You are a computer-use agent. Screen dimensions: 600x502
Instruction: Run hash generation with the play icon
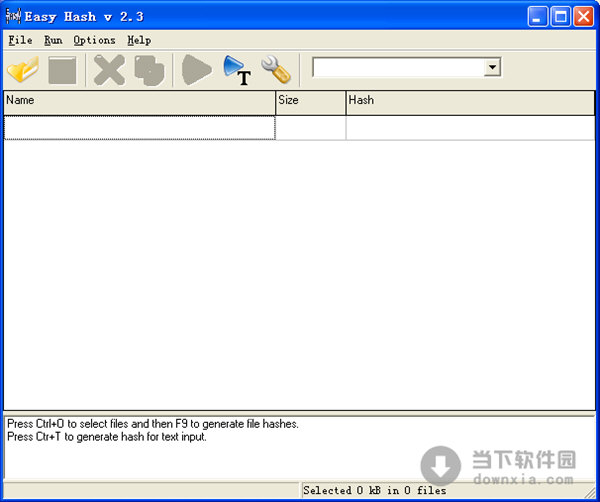(x=196, y=70)
